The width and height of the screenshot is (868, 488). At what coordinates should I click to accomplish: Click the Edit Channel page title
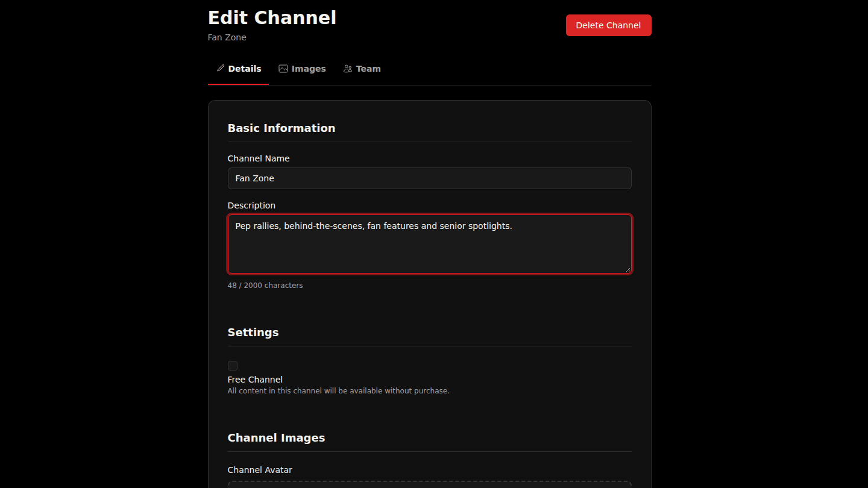coord(272,17)
